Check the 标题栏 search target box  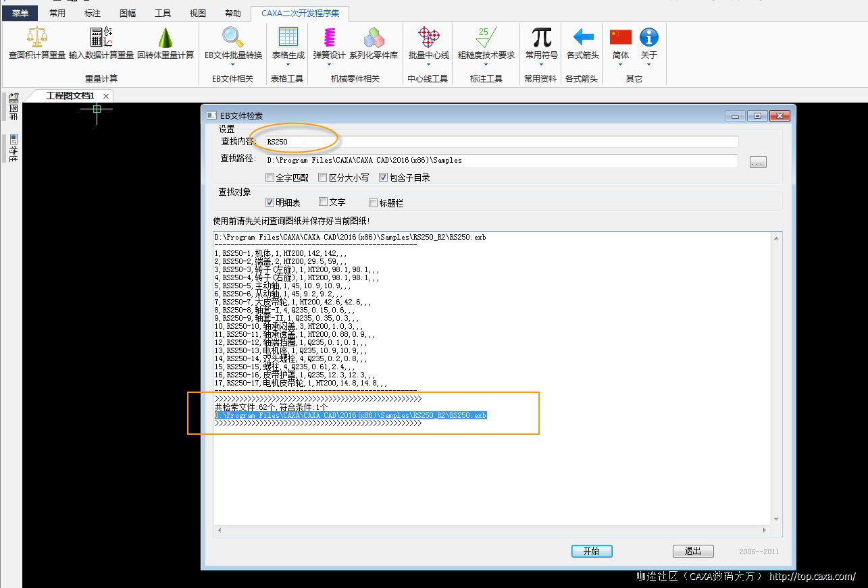(x=374, y=203)
